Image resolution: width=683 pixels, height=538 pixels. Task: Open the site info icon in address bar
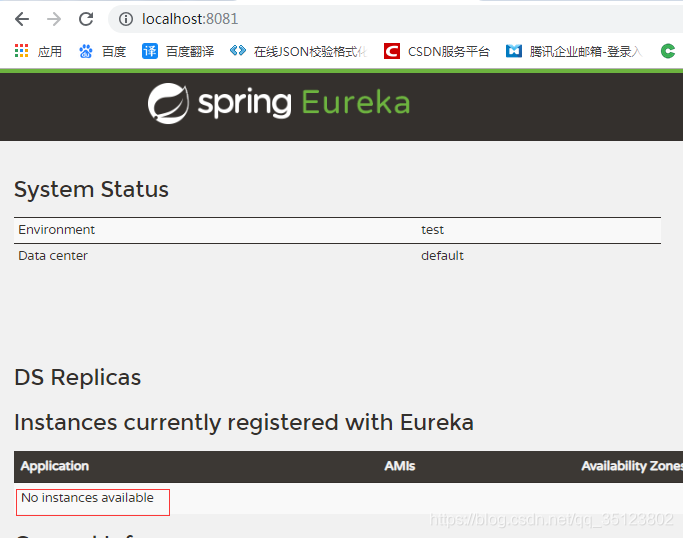pos(126,19)
